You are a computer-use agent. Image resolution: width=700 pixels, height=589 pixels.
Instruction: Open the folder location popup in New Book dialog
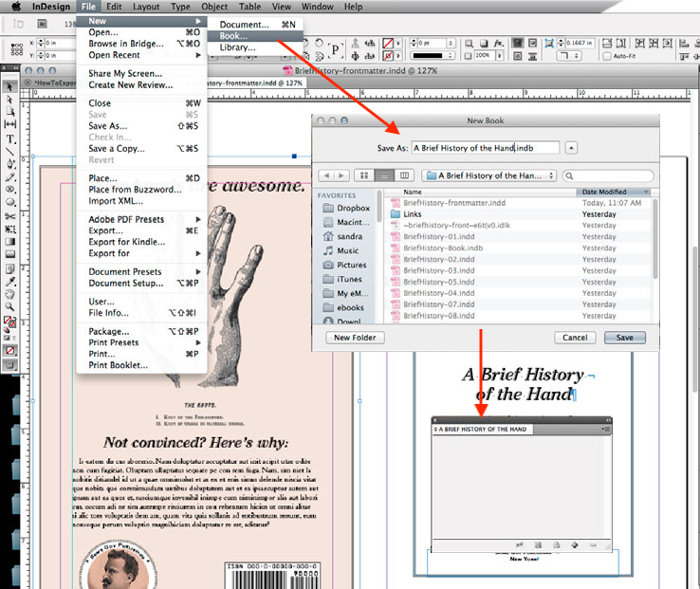click(489, 175)
